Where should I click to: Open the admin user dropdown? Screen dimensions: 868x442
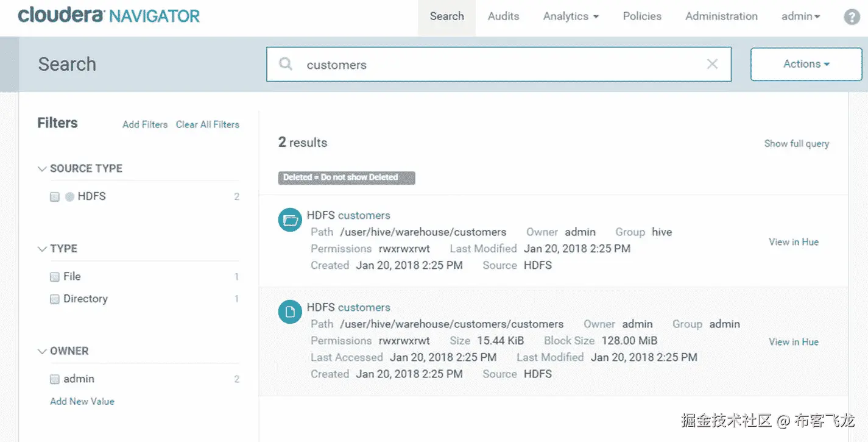801,16
